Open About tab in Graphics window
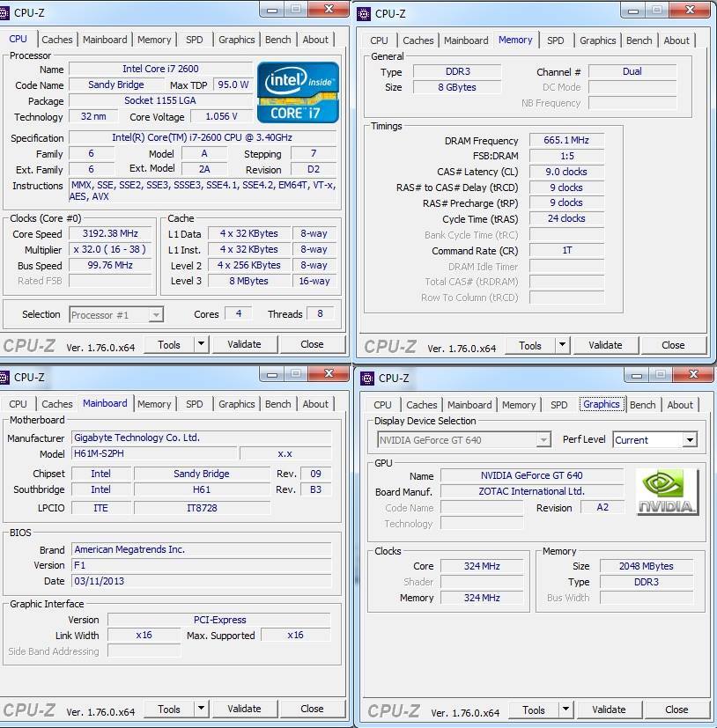 coord(680,405)
